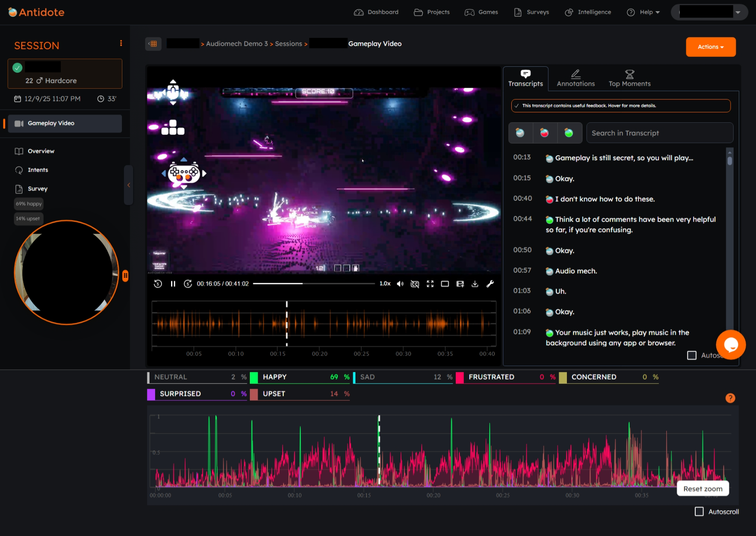Download the gameplay video
Screen dimensions: 756x536
(x=475, y=284)
